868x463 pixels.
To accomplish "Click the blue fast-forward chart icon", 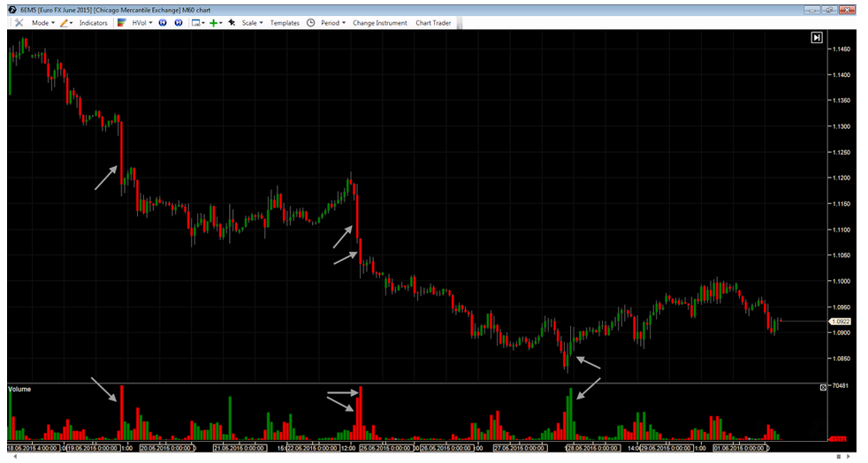I will [x=179, y=23].
